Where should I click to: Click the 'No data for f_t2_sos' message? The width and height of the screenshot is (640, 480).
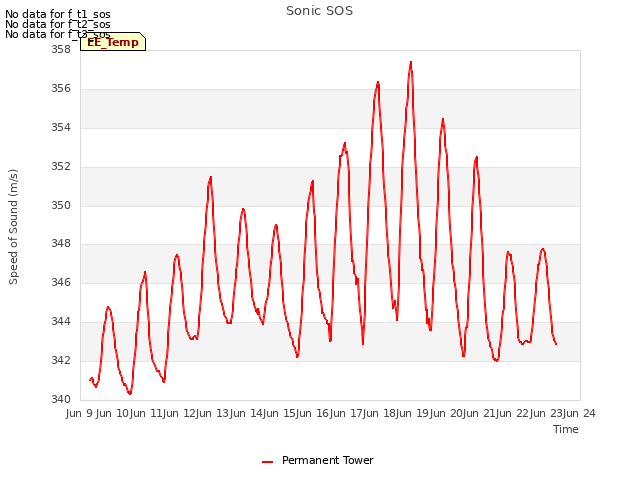[58, 24]
